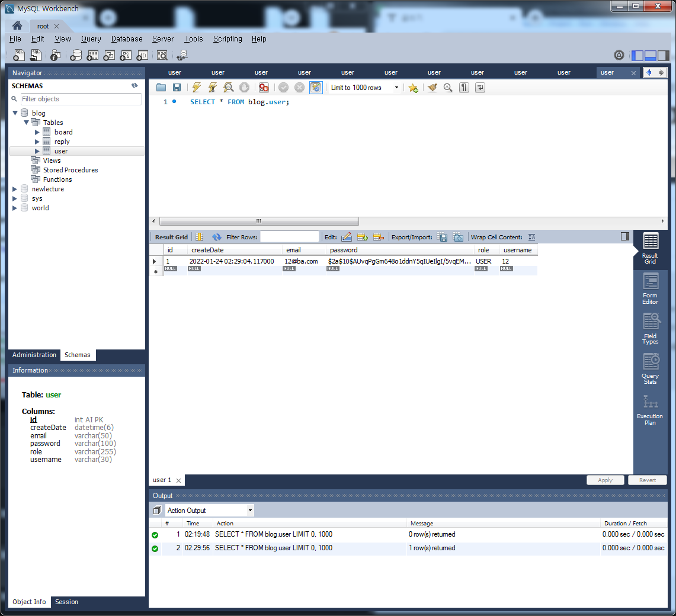Open the Form Editor view
Screen dimensions: 676x616
[x=650, y=289]
